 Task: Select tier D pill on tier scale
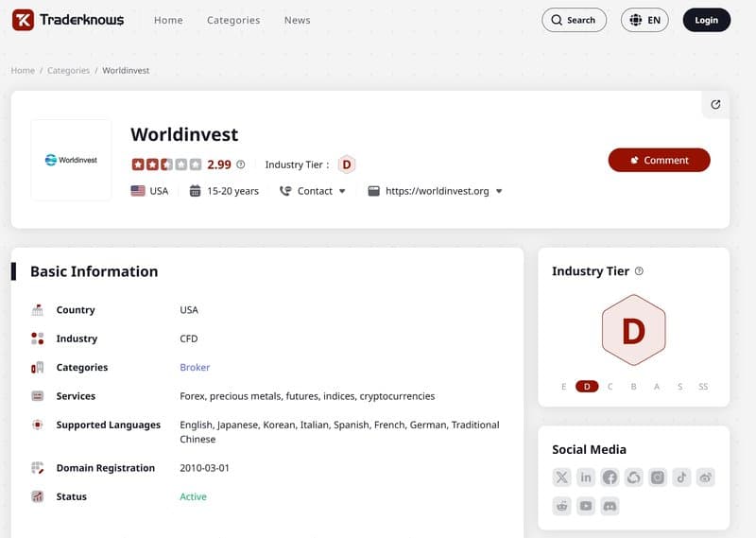click(x=587, y=387)
